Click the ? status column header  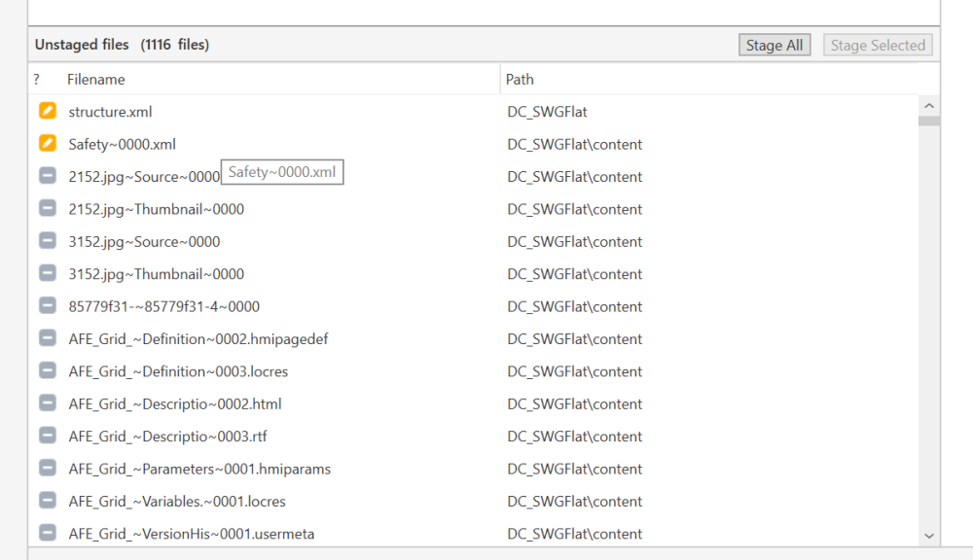(37, 80)
